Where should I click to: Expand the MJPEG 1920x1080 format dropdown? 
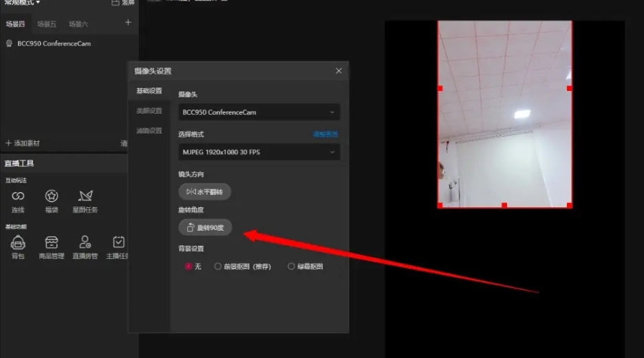[258, 151]
